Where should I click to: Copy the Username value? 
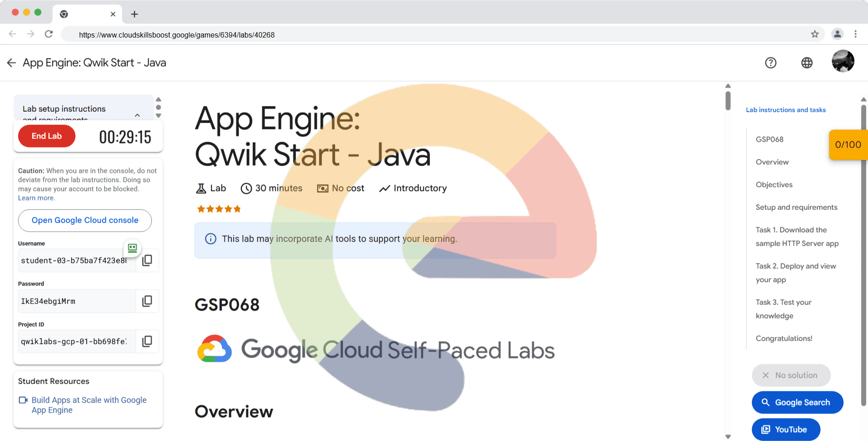147,261
